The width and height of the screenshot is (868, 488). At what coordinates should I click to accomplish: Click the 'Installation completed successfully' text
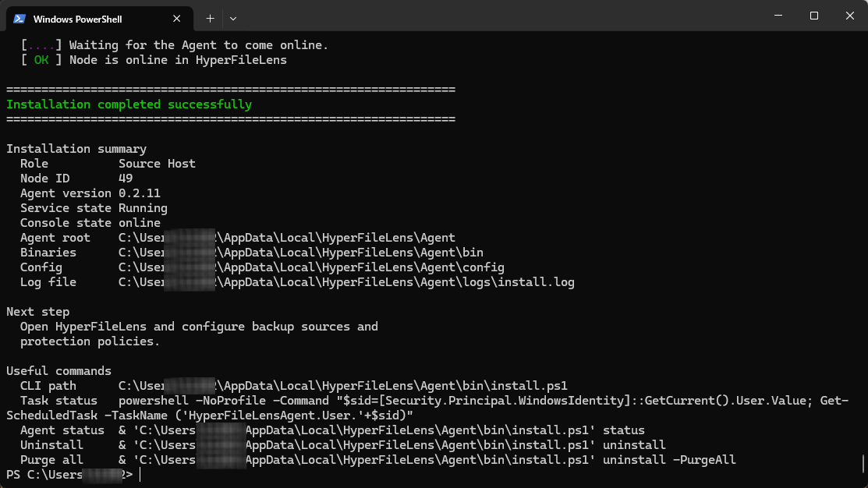[x=129, y=104]
